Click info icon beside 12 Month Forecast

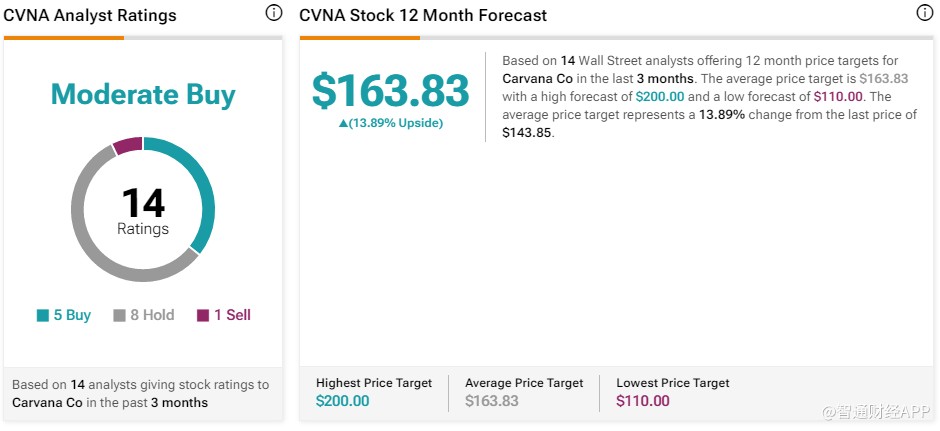click(x=925, y=13)
